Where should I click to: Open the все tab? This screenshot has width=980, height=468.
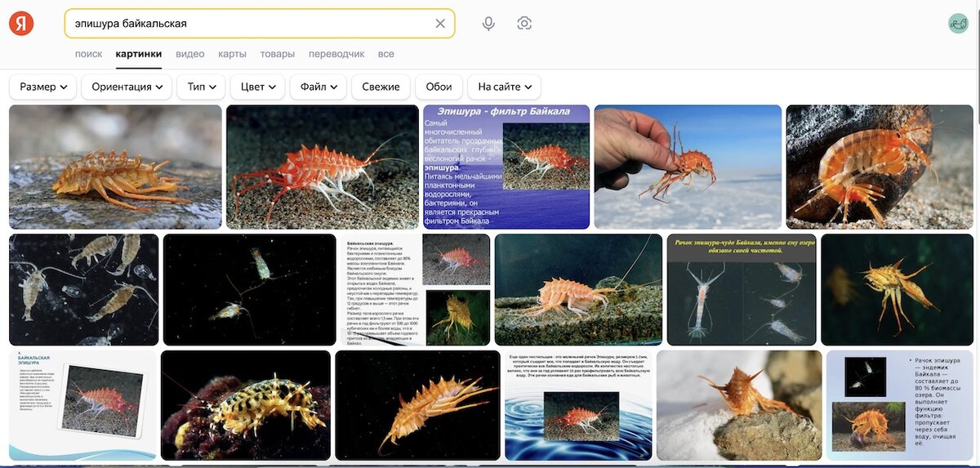[385, 54]
